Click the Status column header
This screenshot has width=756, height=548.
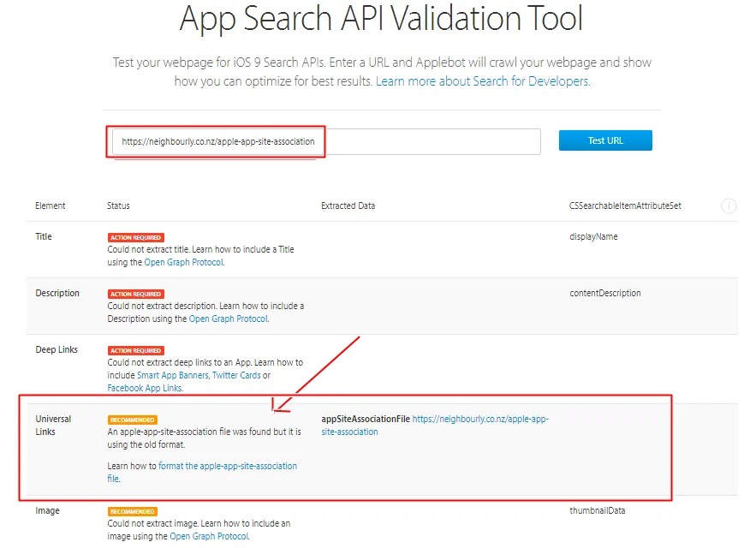click(x=118, y=205)
